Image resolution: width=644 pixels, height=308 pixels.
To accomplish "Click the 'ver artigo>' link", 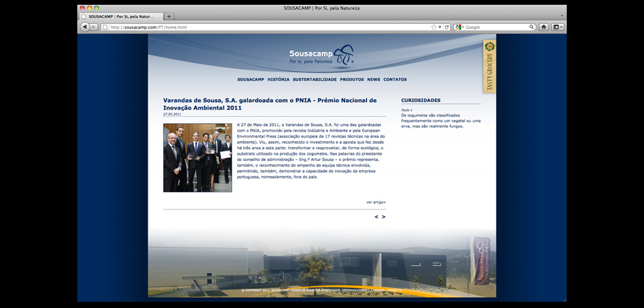I will pyautogui.click(x=376, y=202).
